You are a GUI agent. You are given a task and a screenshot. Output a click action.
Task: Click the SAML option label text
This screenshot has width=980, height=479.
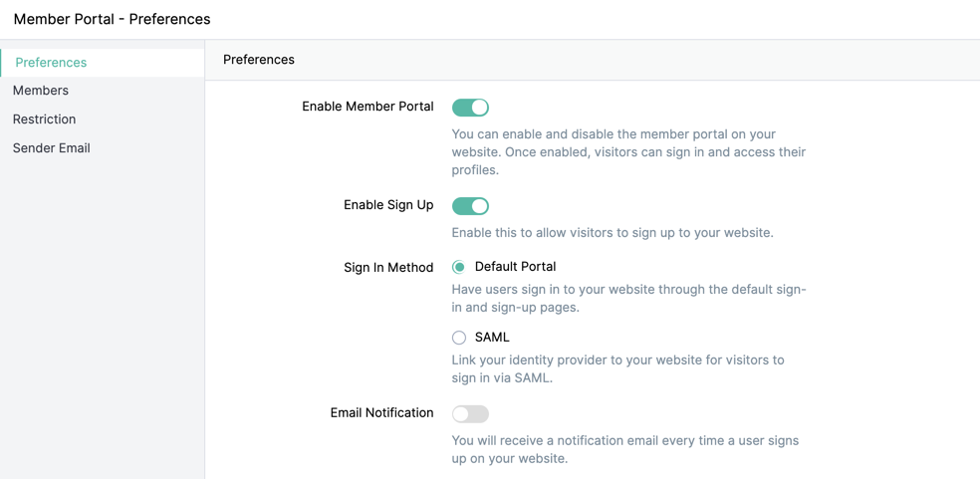click(492, 337)
